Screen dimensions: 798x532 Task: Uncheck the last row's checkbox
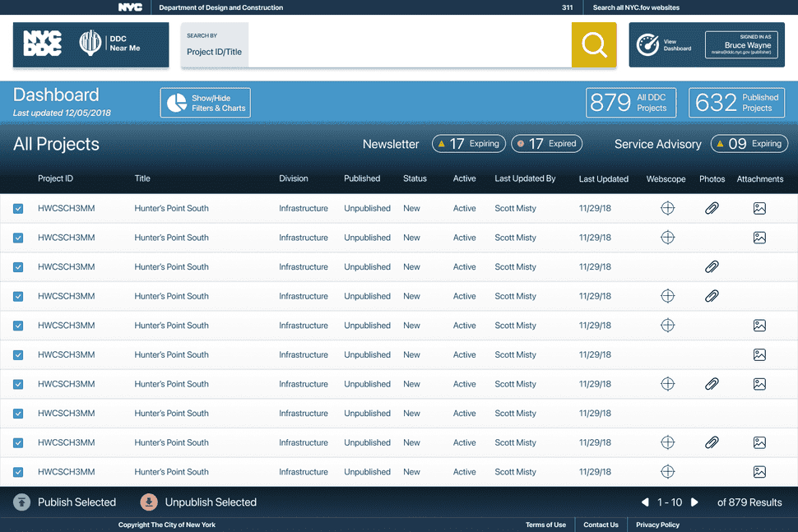18,472
